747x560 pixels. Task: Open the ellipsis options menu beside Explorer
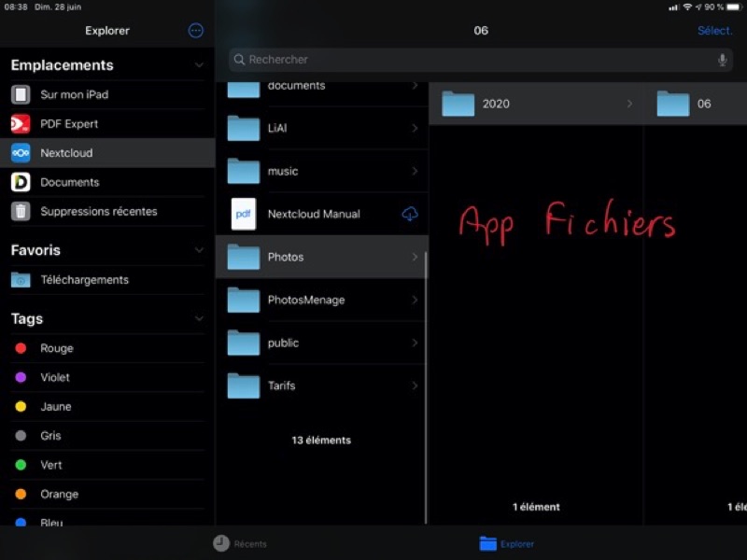(195, 31)
